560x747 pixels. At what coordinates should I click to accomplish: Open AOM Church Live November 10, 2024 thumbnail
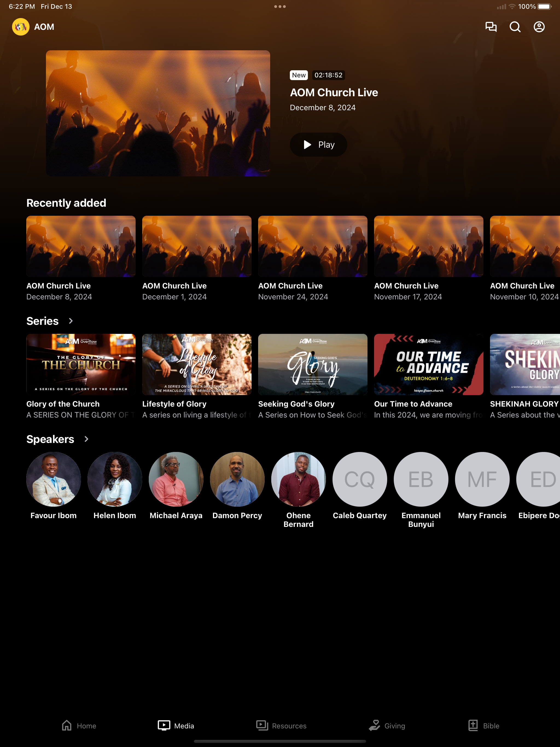(525, 247)
